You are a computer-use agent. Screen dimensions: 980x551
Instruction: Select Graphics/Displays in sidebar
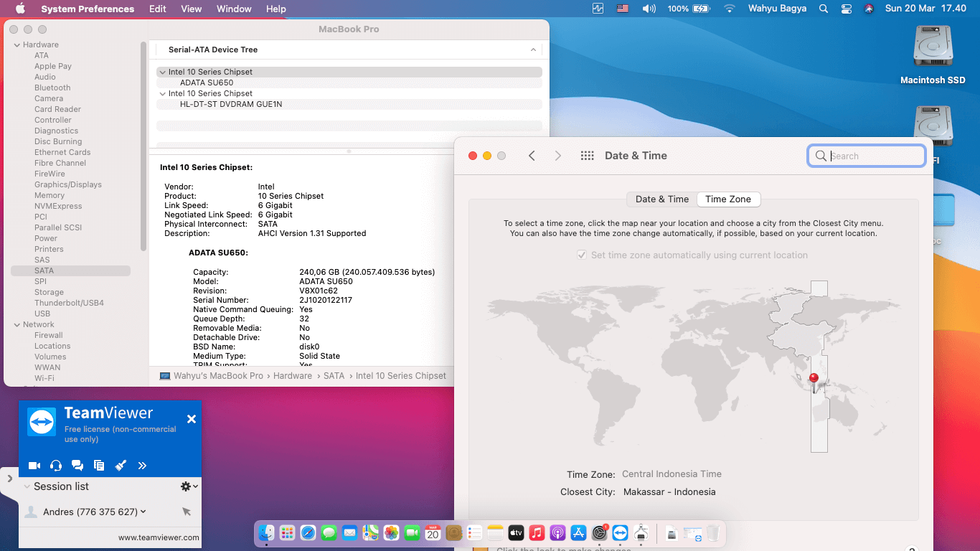[68, 184]
